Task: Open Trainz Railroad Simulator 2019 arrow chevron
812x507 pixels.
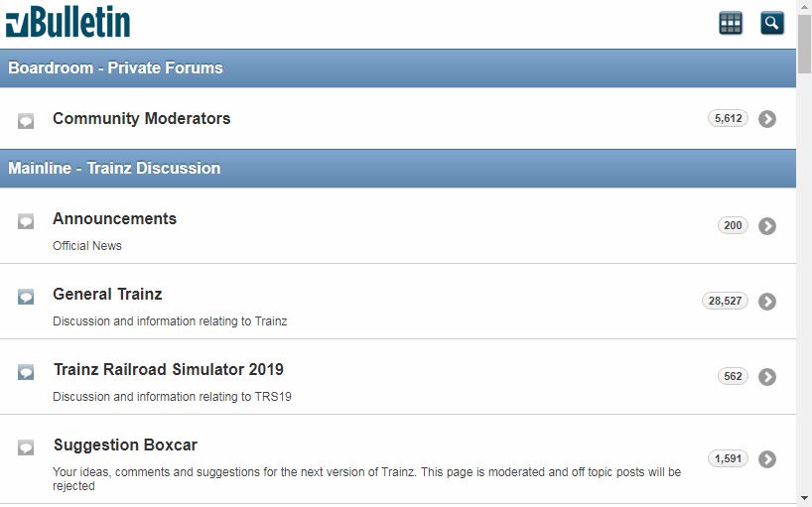Action: 767,377
